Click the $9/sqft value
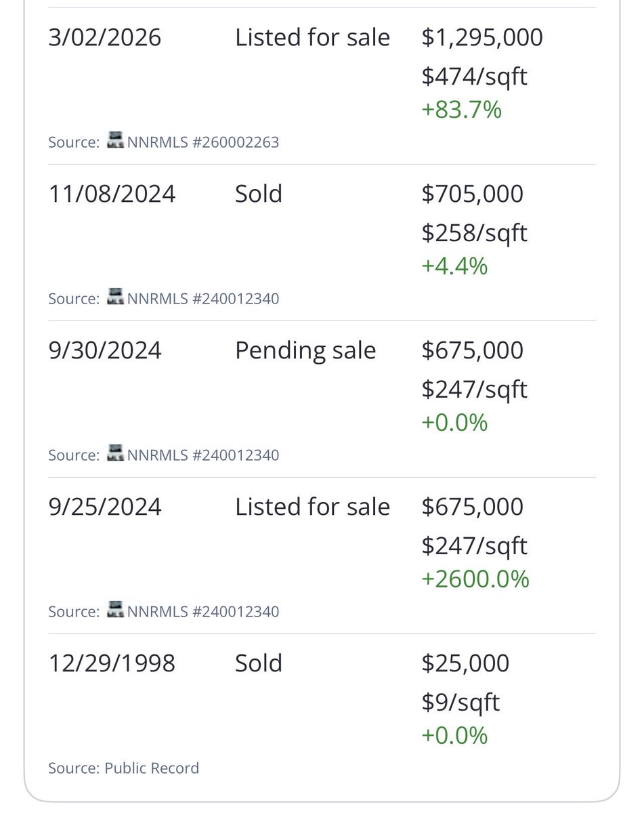Image resolution: width=644 pixels, height=813 pixels. [x=460, y=703]
